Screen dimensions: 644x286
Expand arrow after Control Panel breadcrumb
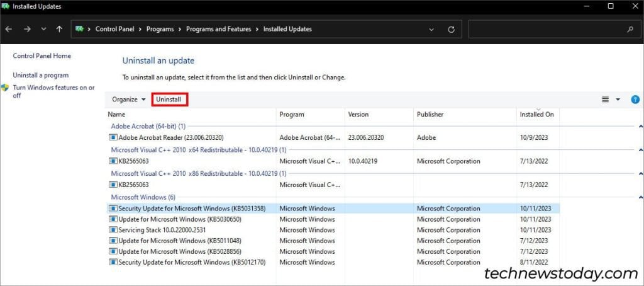pos(140,29)
